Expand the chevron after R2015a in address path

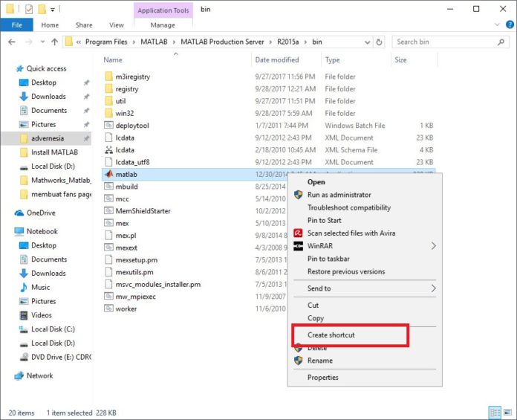coord(305,42)
